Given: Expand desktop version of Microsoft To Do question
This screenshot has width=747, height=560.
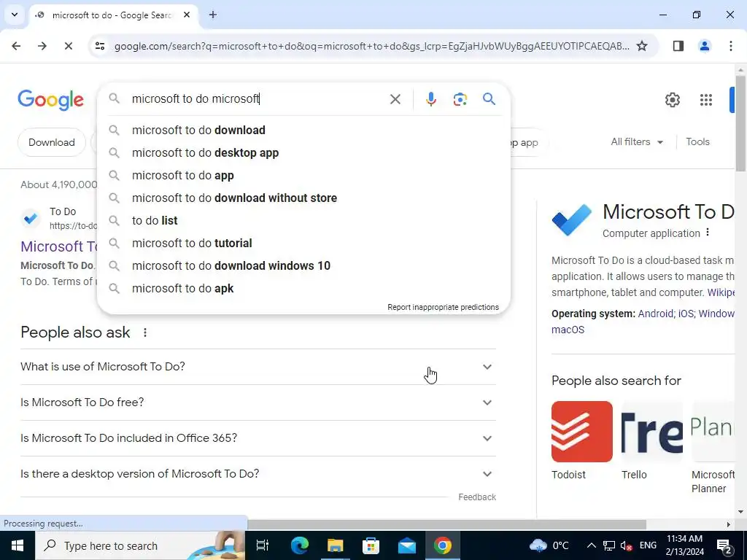Looking at the screenshot, I should click(258, 474).
